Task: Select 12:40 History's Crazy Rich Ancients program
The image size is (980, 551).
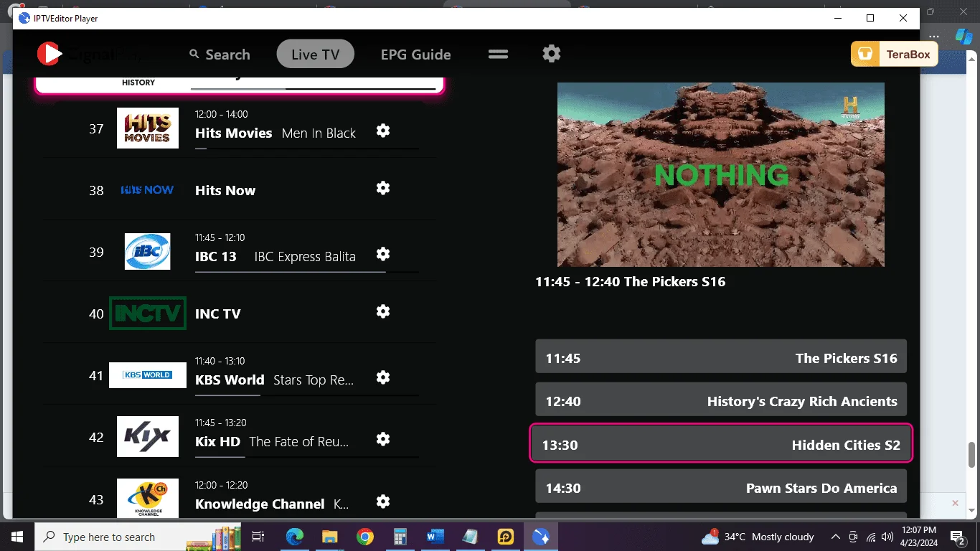Action: (721, 401)
